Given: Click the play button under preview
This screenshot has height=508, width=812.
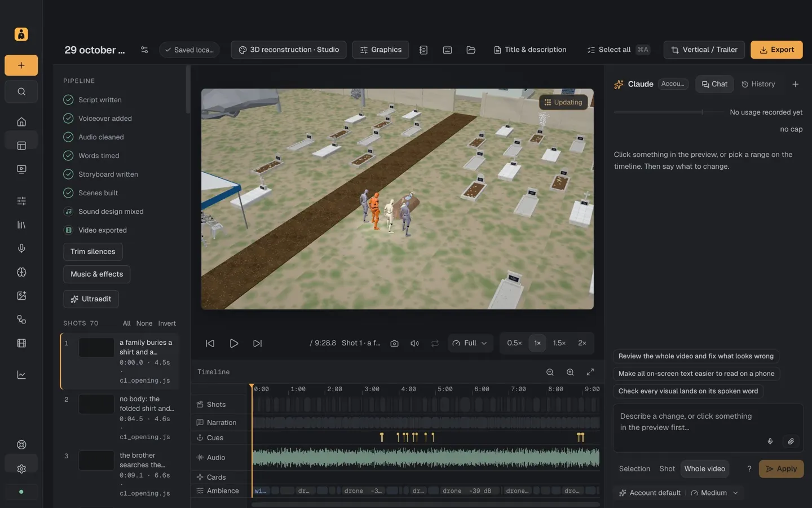Looking at the screenshot, I should (233, 343).
